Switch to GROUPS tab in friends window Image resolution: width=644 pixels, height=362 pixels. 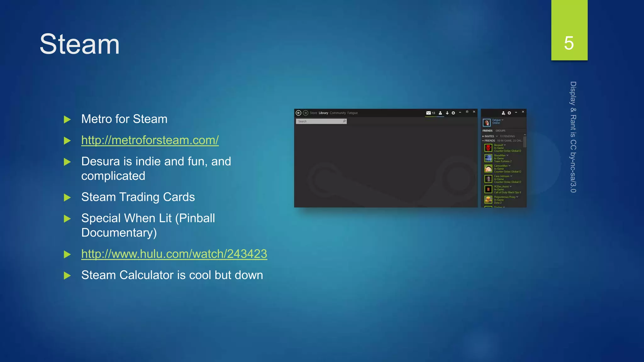click(x=501, y=131)
